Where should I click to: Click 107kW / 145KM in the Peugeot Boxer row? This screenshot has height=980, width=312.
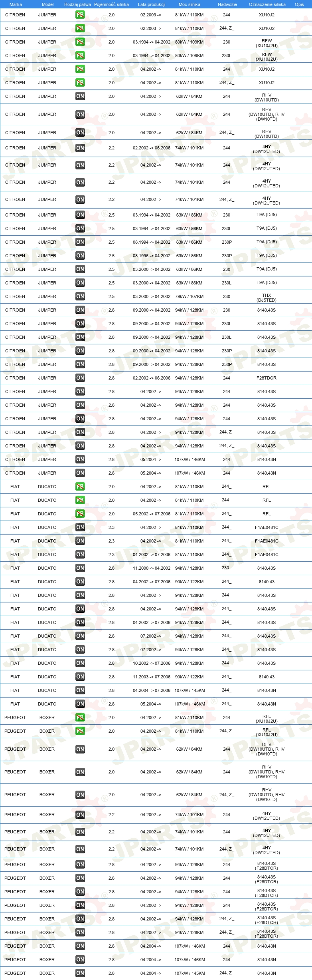(x=190, y=973)
